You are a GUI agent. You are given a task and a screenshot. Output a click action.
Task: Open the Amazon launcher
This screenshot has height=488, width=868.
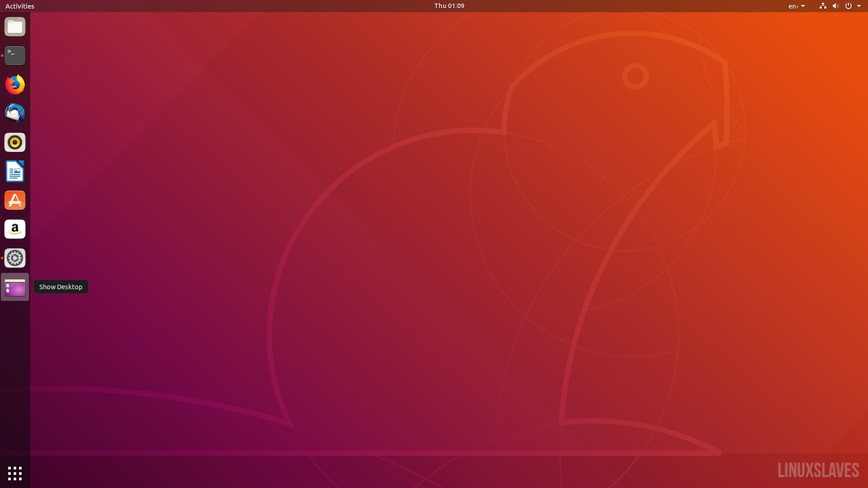coord(15,229)
